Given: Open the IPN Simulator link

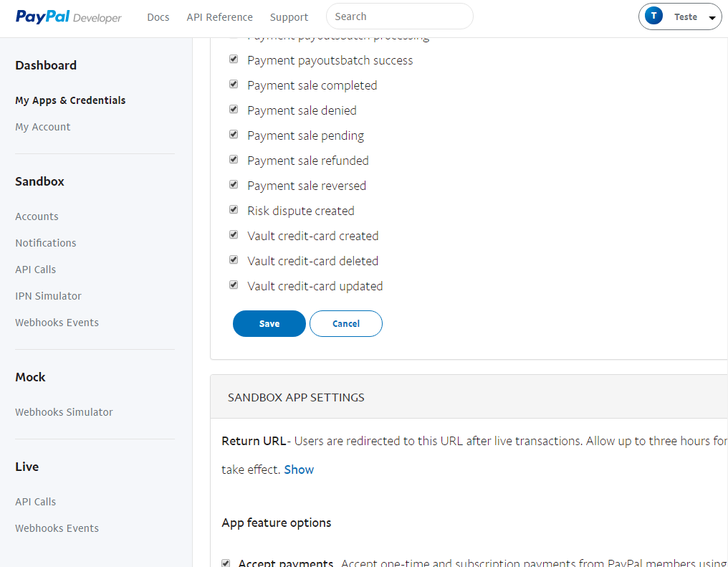Looking at the screenshot, I should click(x=48, y=296).
